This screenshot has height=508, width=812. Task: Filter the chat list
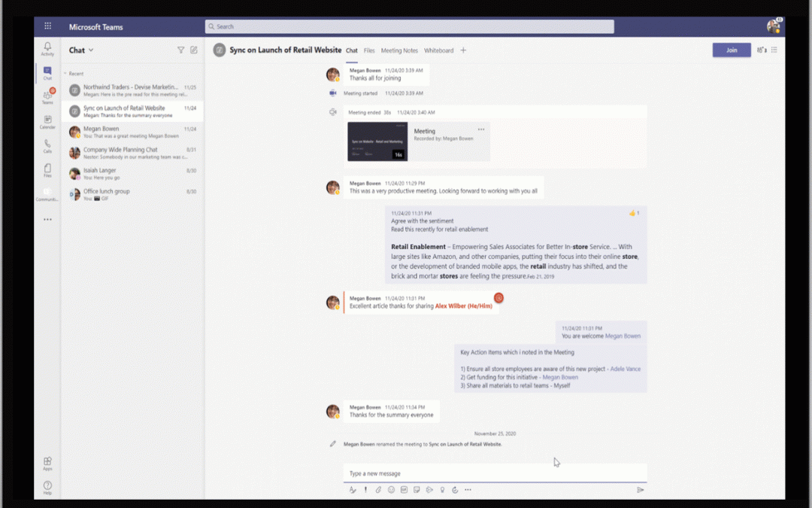coord(180,50)
